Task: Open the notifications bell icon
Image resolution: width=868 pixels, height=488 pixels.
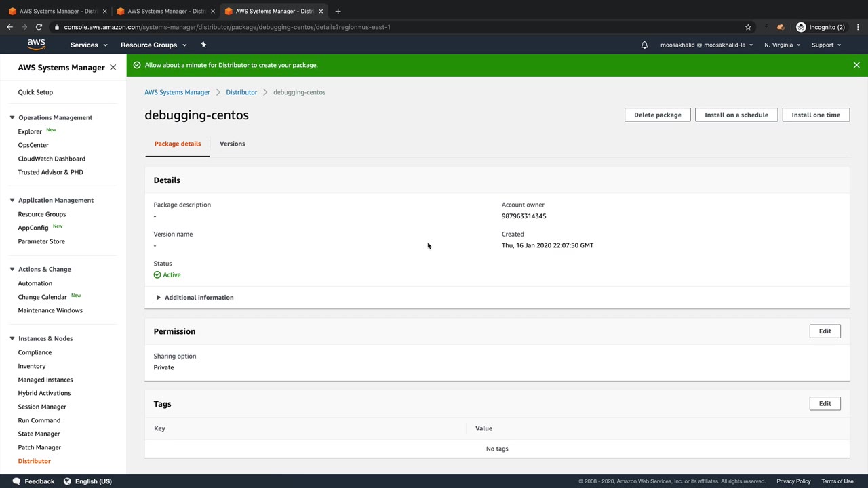Action: (644, 45)
